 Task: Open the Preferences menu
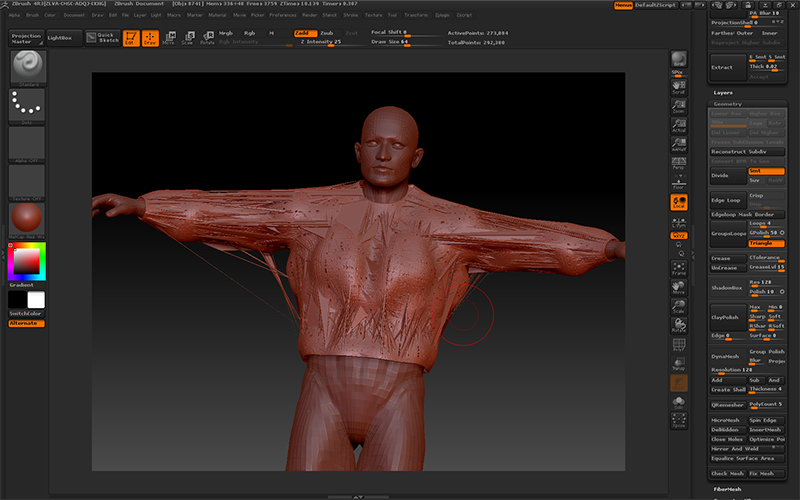click(x=283, y=15)
